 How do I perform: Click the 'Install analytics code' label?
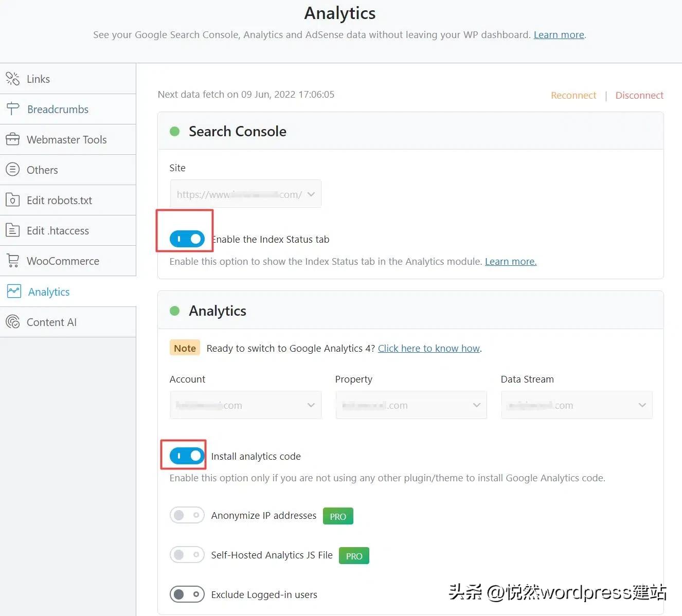[x=256, y=456]
